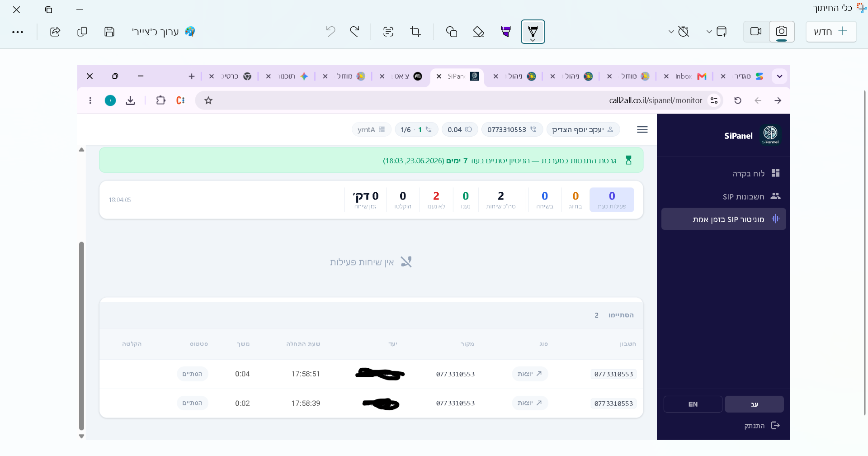Click the חדש new snip button
Viewport: 868px width, 456px height.
(831, 32)
